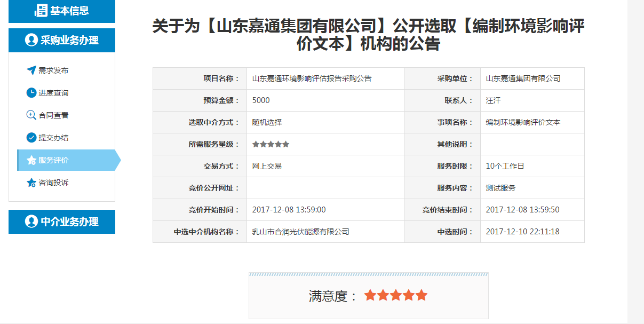Click the paper plane icon beside 需求发布
Screen dimensions: 644x324
coord(31,70)
